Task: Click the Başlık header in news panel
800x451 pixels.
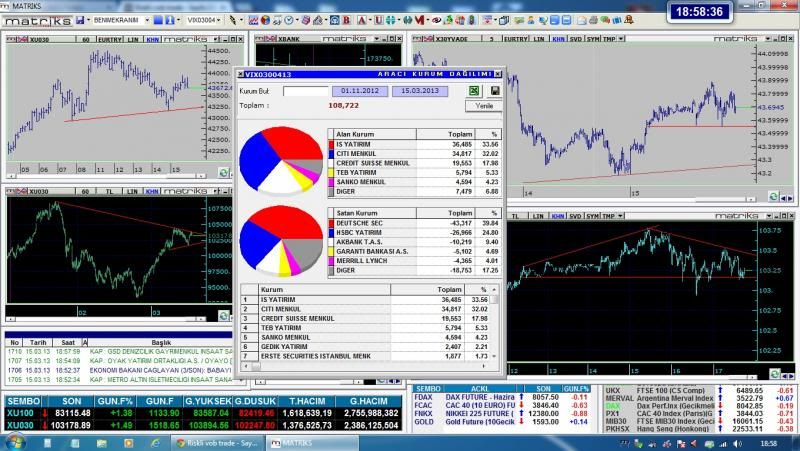Action: [161, 342]
